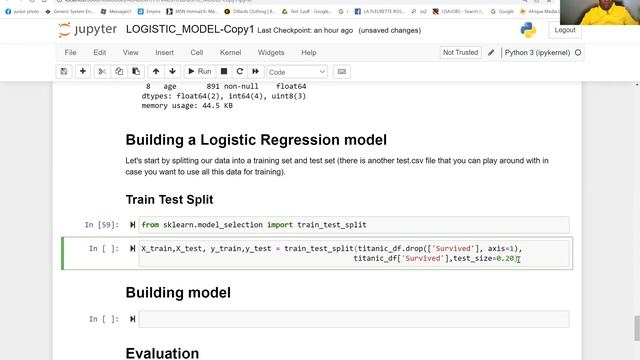This screenshot has height=360, width=640.
Task: Click the Train Test Split heading
Action: click(x=169, y=200)
